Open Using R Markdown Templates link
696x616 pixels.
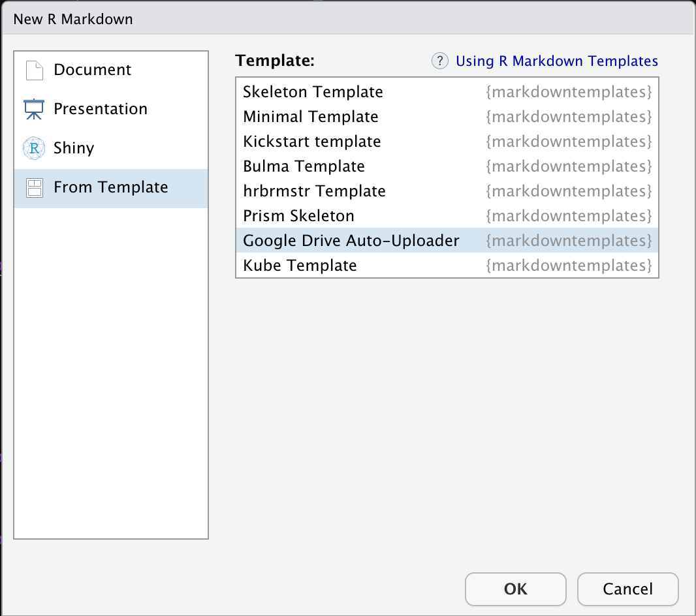point(557,61)
